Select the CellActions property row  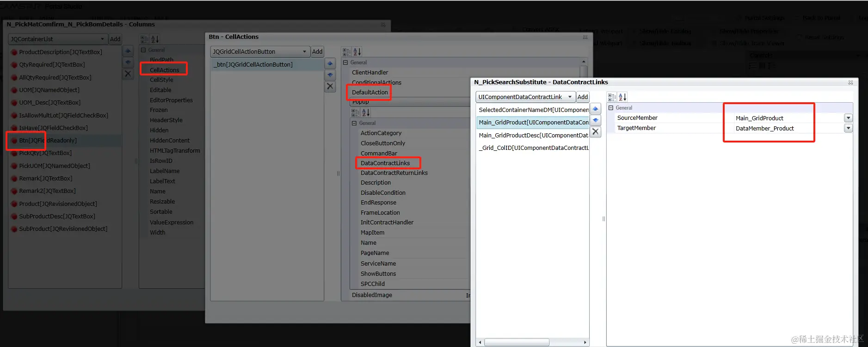pyautogui.click(x=164, y=70)
